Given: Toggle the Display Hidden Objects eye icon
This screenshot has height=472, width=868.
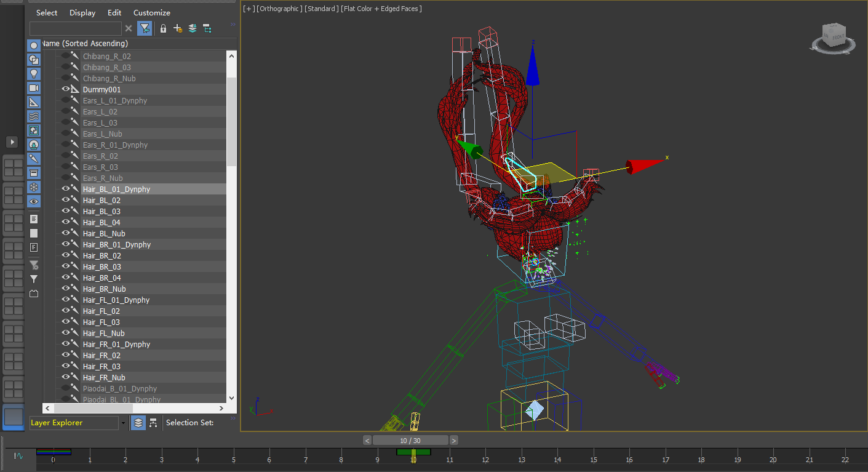Looking at the screenshot, I should pos(34,201).
